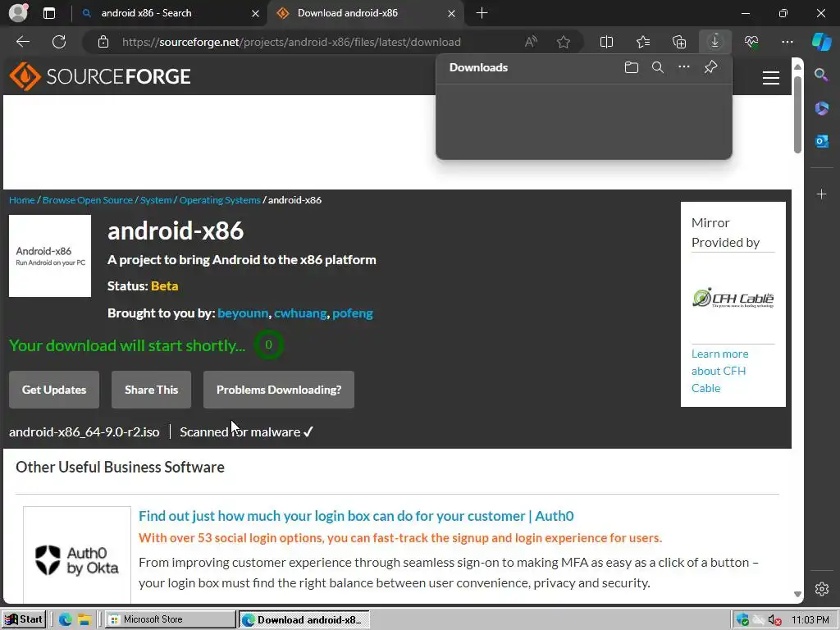
Task: Reload the page with refresh icon
Action: click(x=59, y=42)
